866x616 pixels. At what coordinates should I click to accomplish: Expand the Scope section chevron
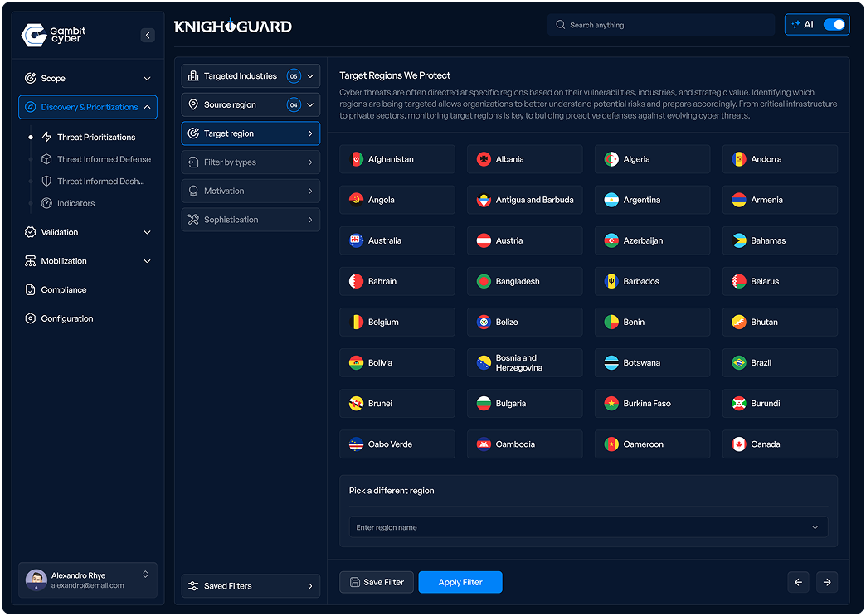tap(148, 79)
